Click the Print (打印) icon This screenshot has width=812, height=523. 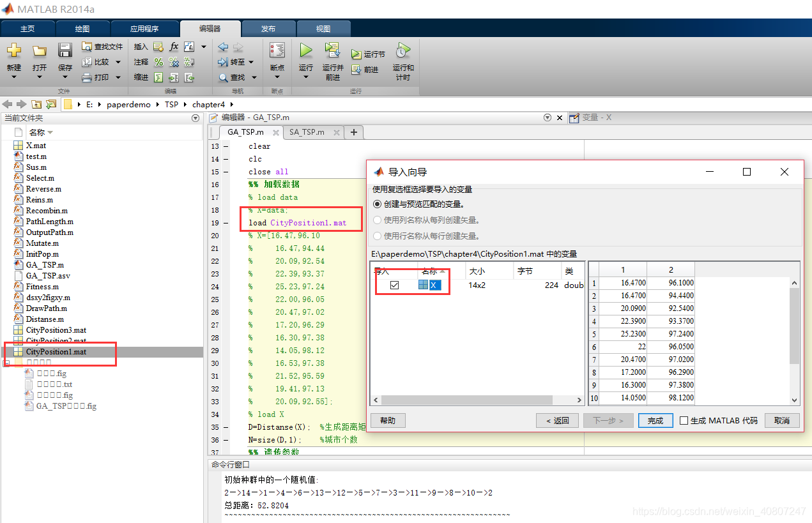[x=87, y=77]
